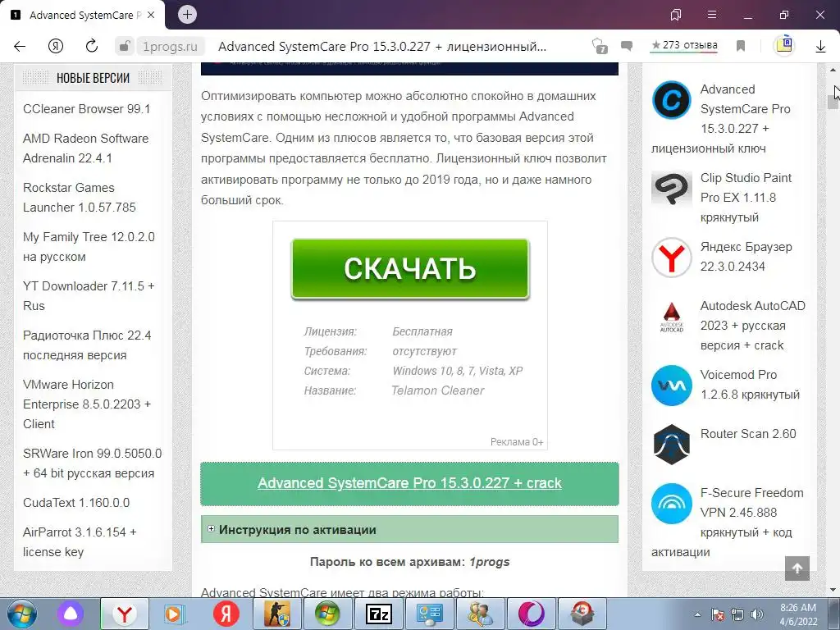Click the Autodesk AutoCAD logo icon
The image size is (840, 630).
click(x=671, y=317)
